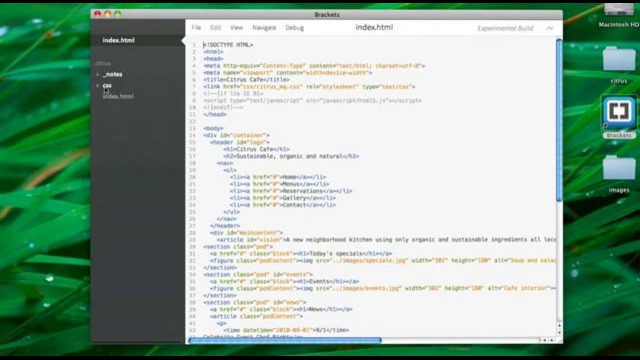Click the Events h1 heading line

point(284,281)
